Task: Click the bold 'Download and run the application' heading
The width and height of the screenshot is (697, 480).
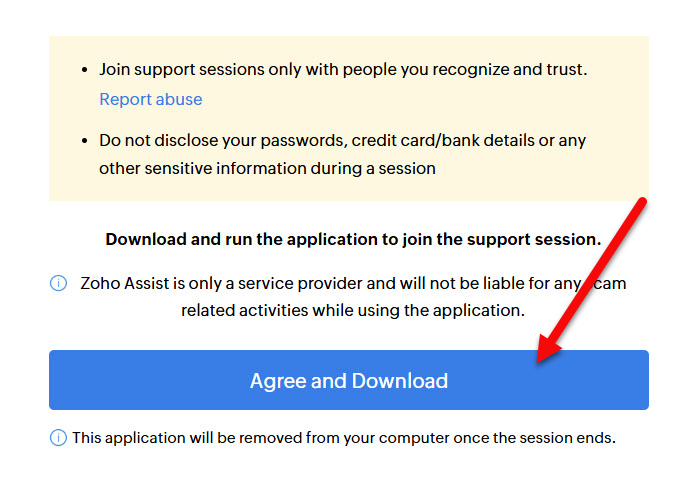Action: coord(353,239)
